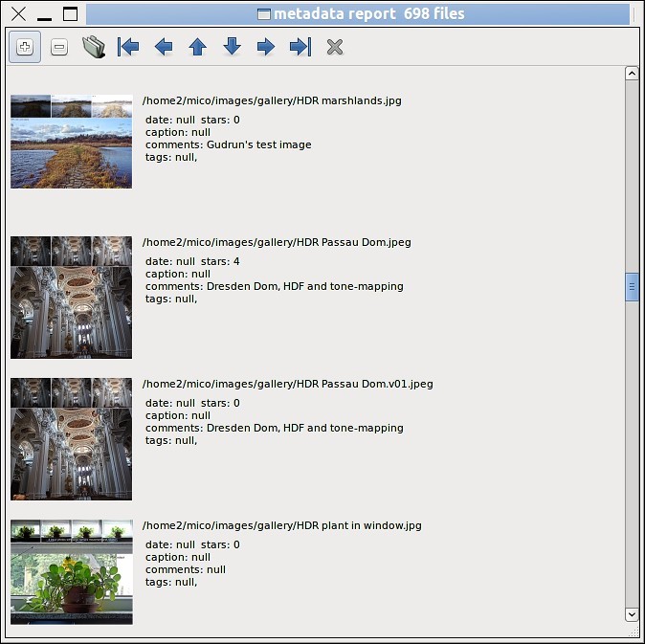
Task: Select the HDR marshlands thumbnail
Action: [x=72, y=142]
